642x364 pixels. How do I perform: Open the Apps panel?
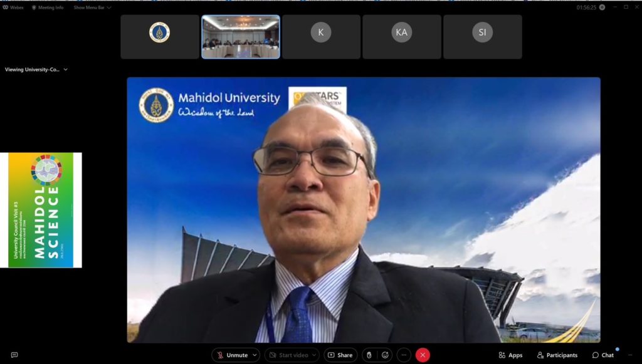click(510, 355)
